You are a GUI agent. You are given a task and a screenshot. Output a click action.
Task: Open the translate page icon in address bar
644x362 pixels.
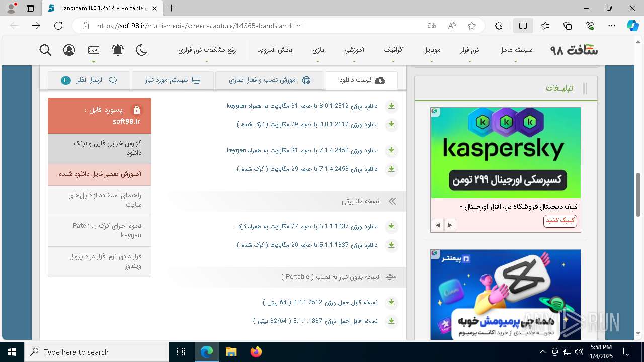[432, 26]
